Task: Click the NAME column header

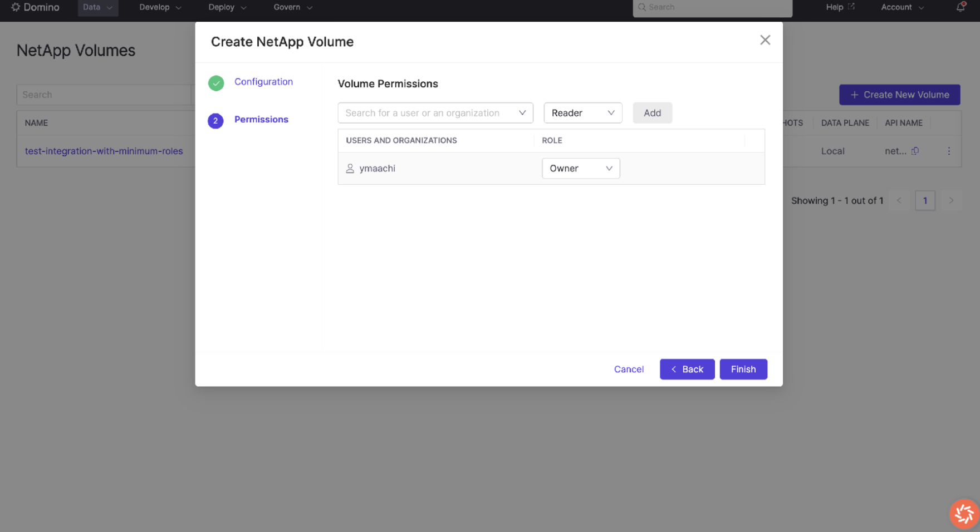Action: (x=36, y=123)
